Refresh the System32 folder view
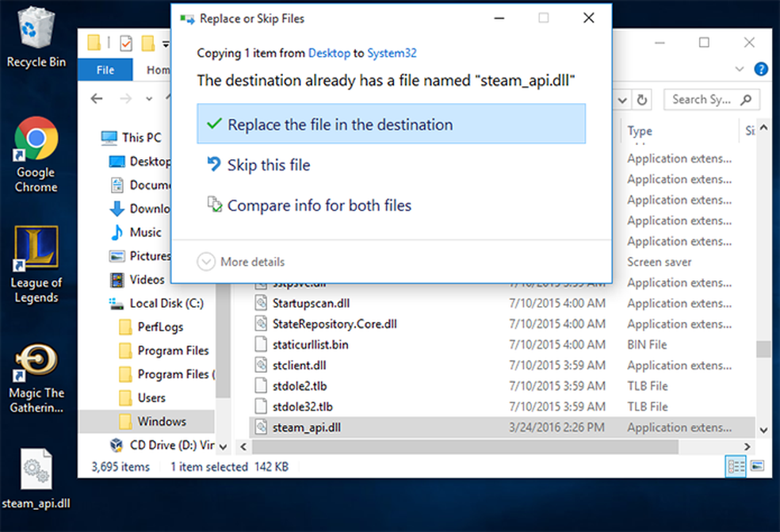The image size is (780, 532). click(642, 100)
